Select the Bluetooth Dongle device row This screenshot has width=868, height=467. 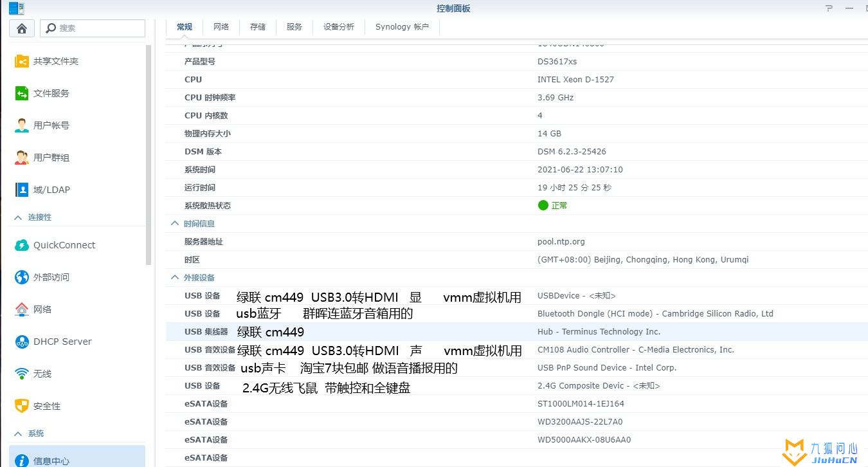(x=517, y=314)
